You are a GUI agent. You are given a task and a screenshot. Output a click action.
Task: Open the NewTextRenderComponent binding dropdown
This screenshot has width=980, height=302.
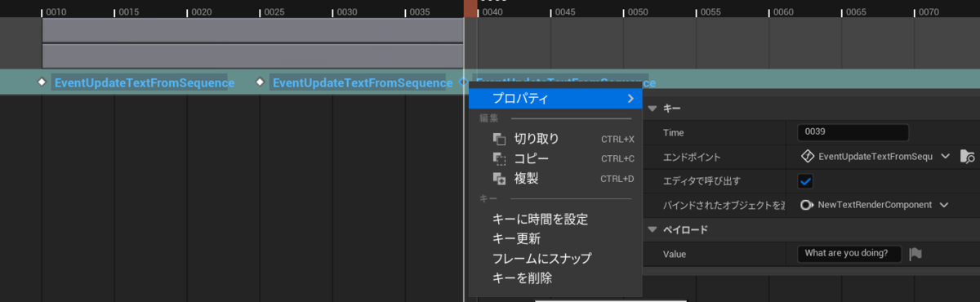944,205
